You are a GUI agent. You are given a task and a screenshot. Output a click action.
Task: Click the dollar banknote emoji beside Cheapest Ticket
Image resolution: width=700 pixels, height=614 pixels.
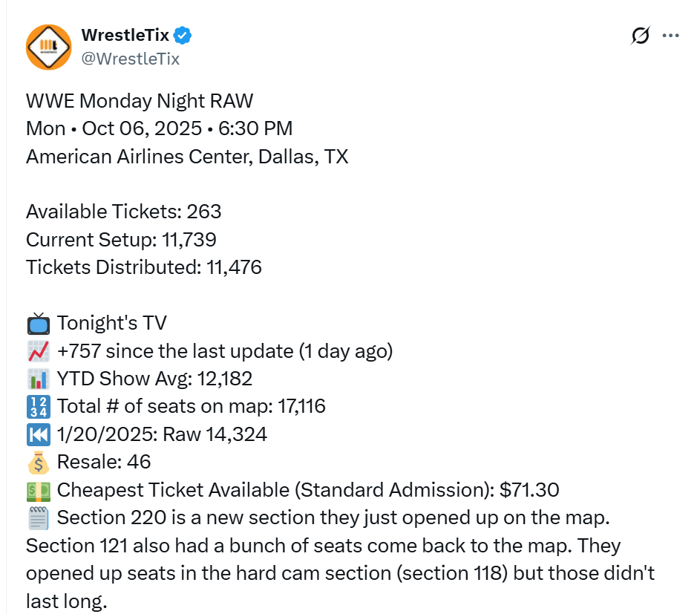pos(38,491)
